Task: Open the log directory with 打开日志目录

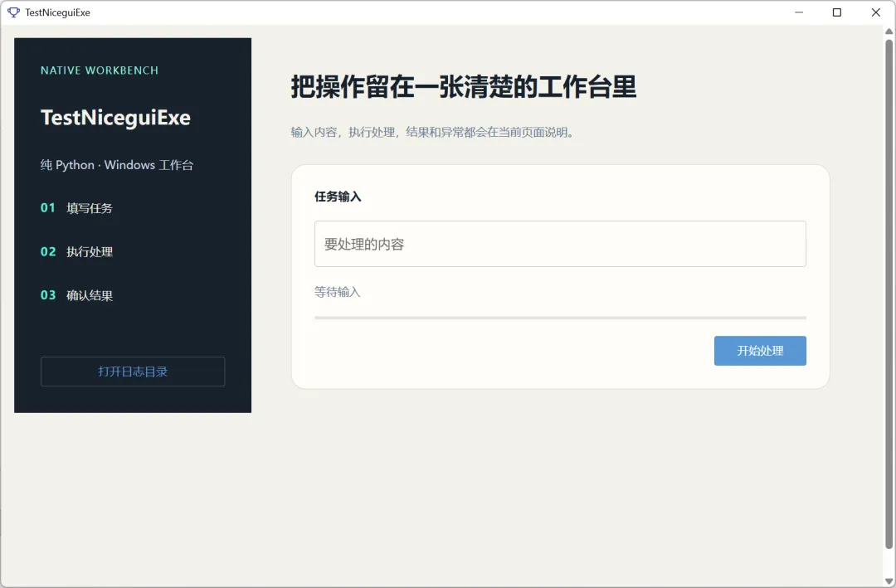Action: (x=133, y=372)
